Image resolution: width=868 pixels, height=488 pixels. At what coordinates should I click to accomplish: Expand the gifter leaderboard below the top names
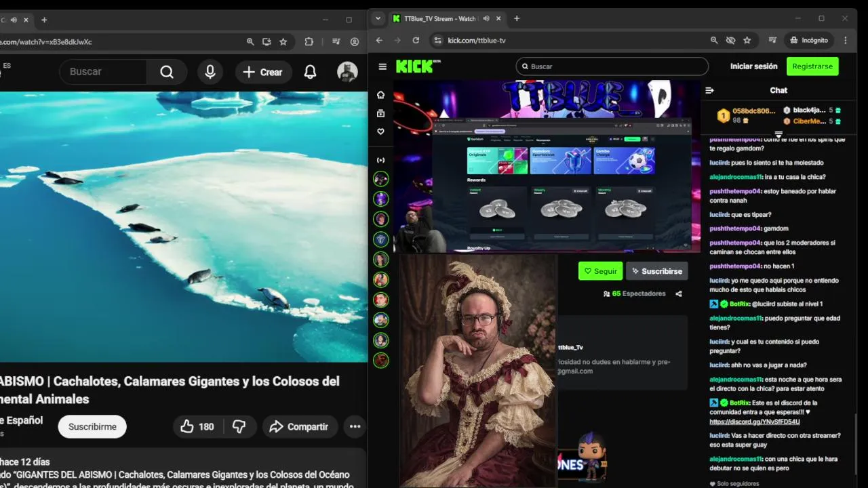coord(778,134)
